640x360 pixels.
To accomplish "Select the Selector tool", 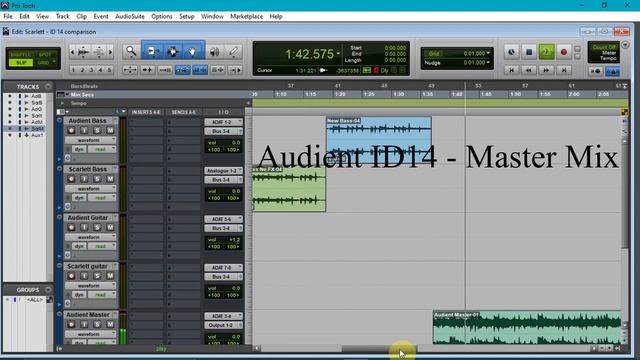I will click(x=172, y=51).
